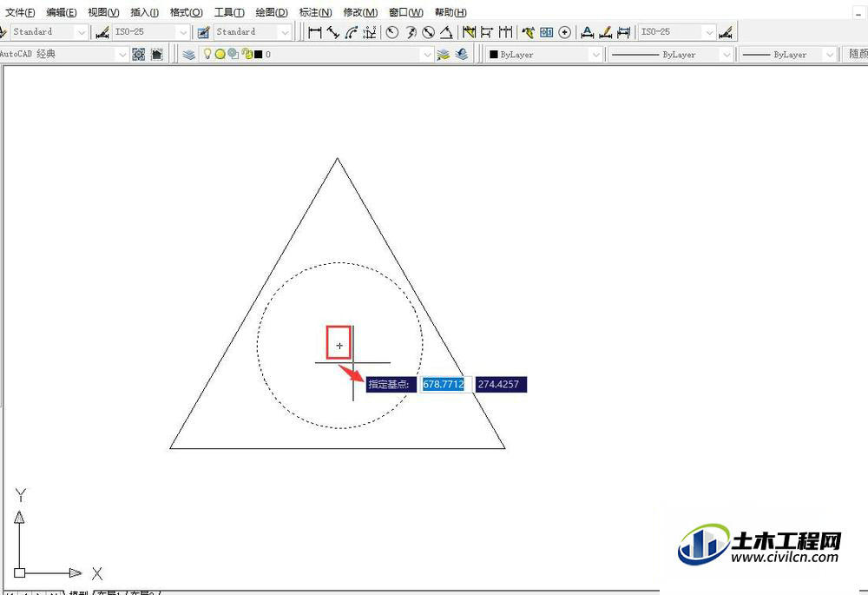Open the 工具(T) menu
Screen dimensions: 868x595
229,12
